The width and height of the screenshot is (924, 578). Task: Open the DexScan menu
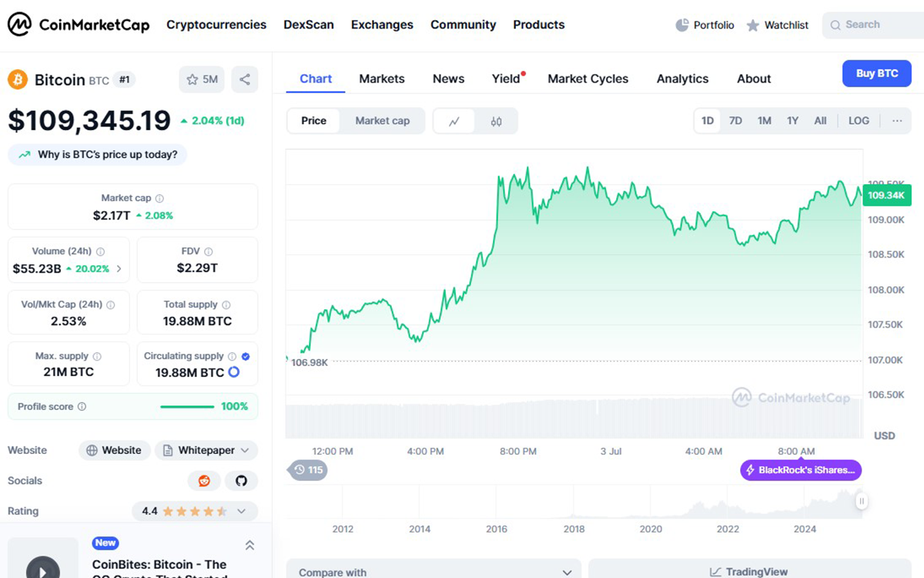click(309, 25)
